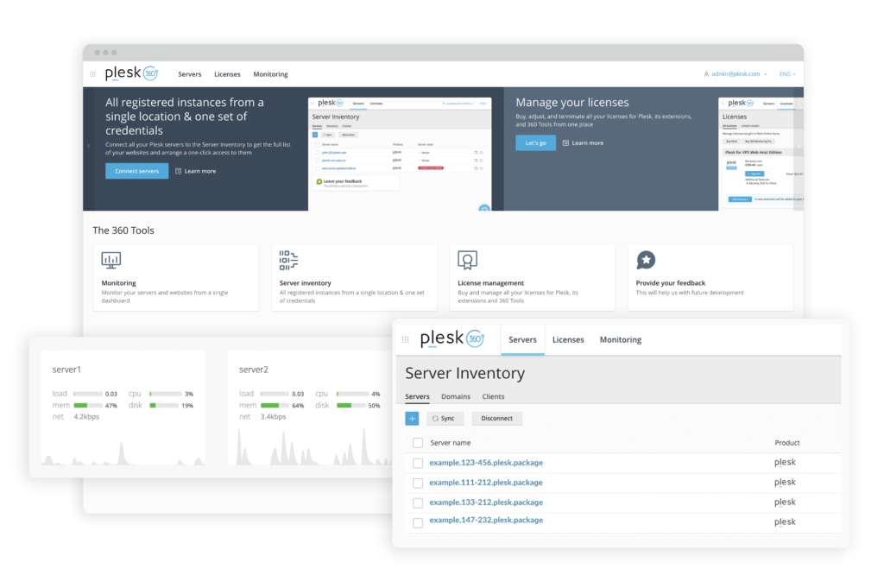Image resolution: width=884 pixels, height=588 pixels.
Task: Click server2 disk usage bar at 50%
Action: click(351, 405)
